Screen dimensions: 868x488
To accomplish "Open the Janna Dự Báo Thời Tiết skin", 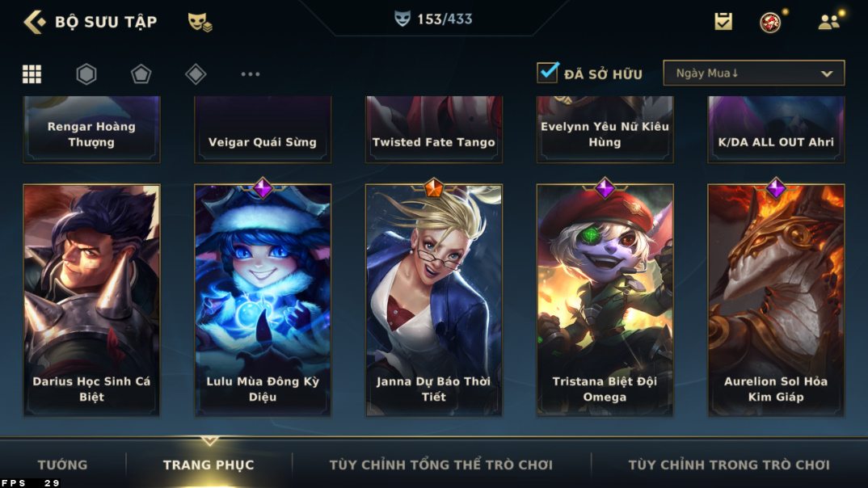I will 434,300.
